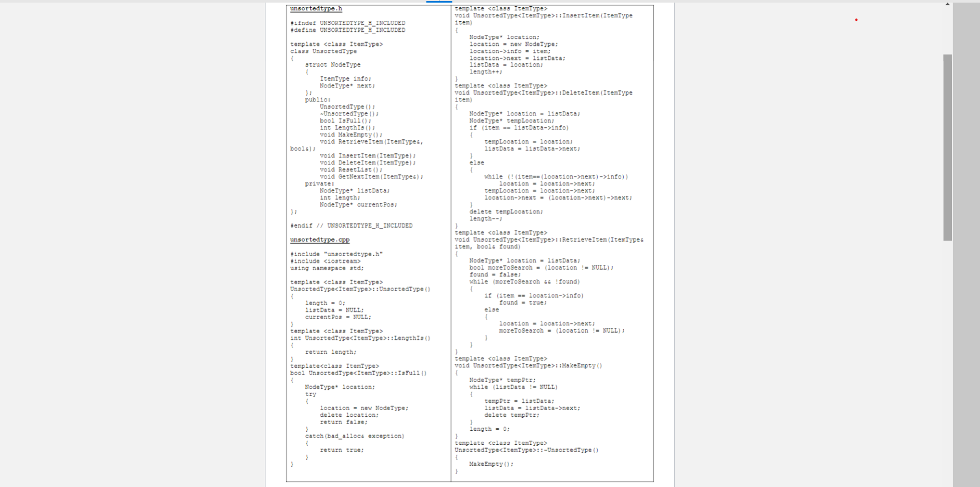
Task: Click the top edge of the document frame
Action: tap(467, 4)
